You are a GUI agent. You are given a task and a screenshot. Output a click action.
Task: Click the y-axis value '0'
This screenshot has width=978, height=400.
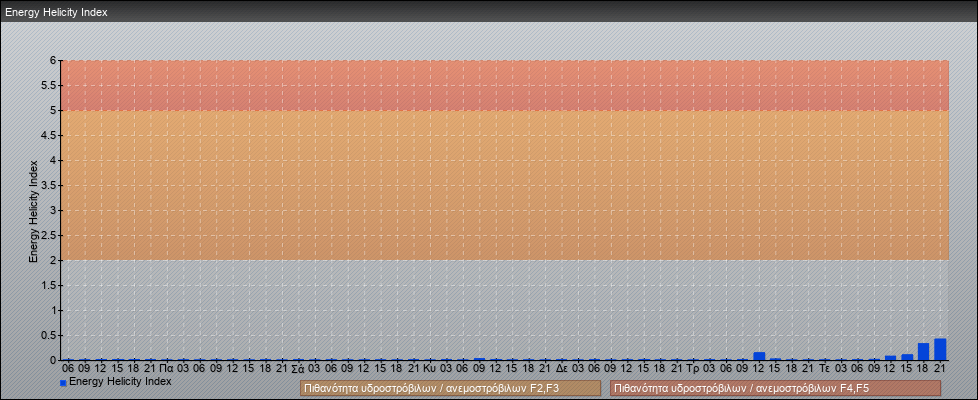click(x=53, y=360)
